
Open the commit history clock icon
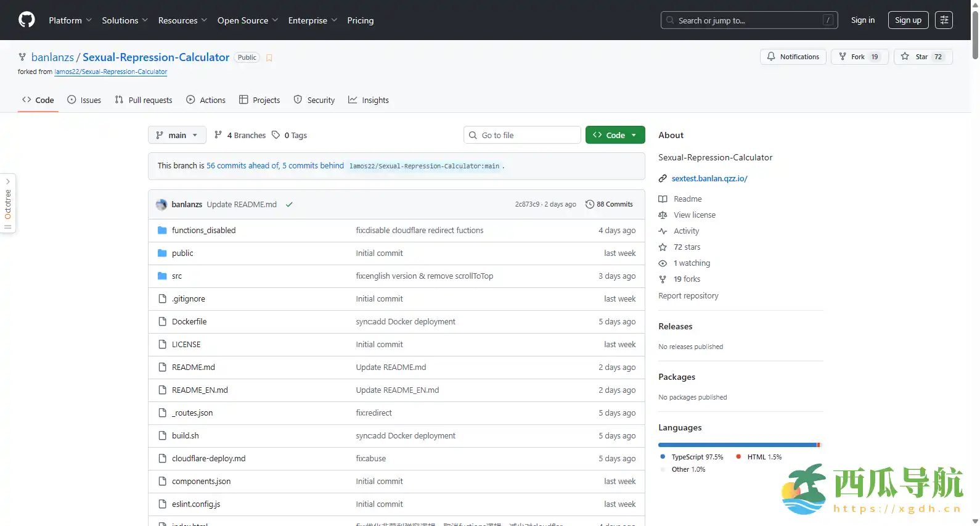click(x=590, y=205)
